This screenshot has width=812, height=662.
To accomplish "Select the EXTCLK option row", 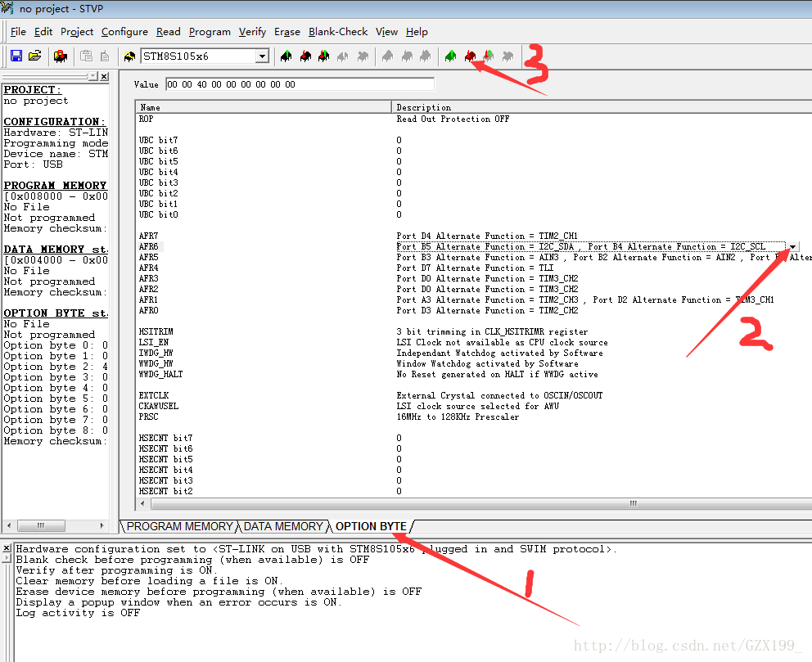I will [x=154, y=395].
